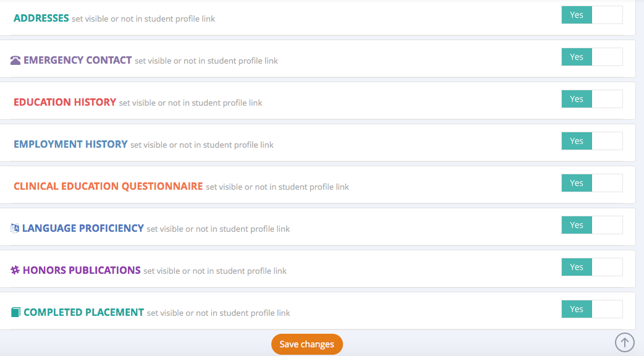Viewport: 644px width, 356px height.
Task: Switch off Clinical Education Questionnaire toggle
Action: [591, 183]
